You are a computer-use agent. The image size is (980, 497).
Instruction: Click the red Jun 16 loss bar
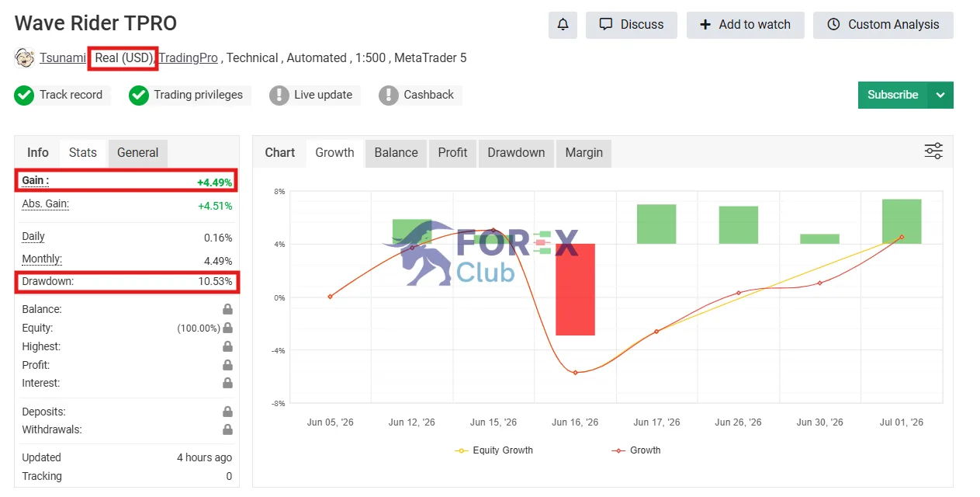[x=575, y=290]
